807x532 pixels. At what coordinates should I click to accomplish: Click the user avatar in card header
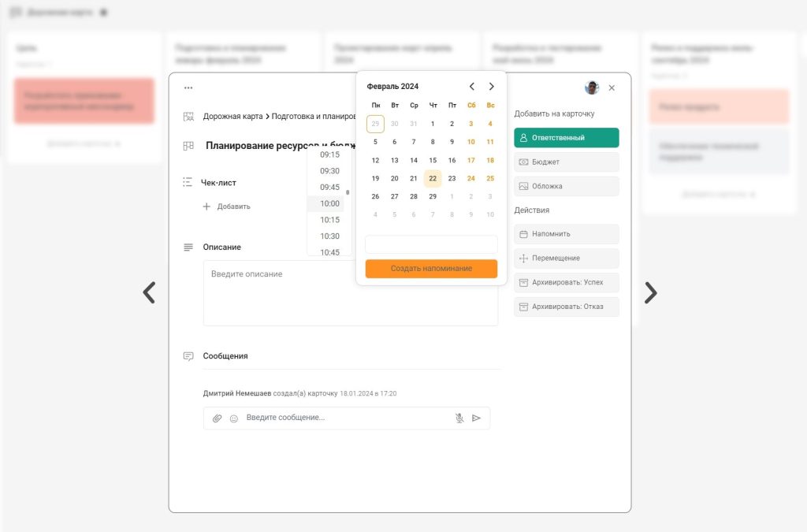591,87
